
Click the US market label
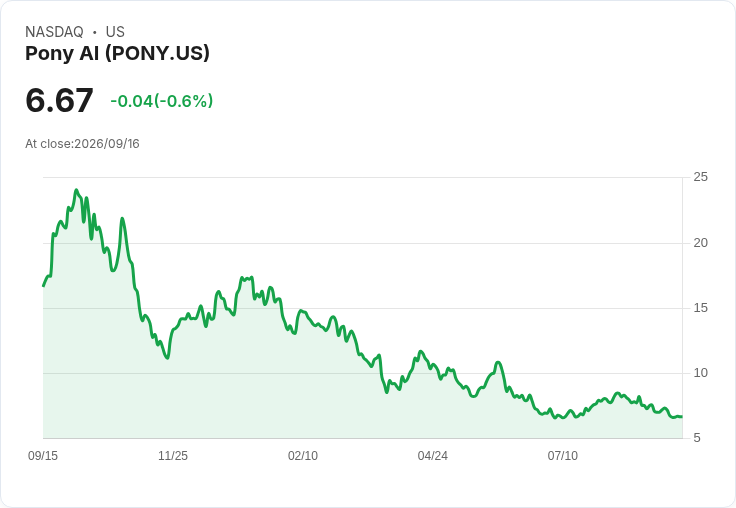(115, 32)
